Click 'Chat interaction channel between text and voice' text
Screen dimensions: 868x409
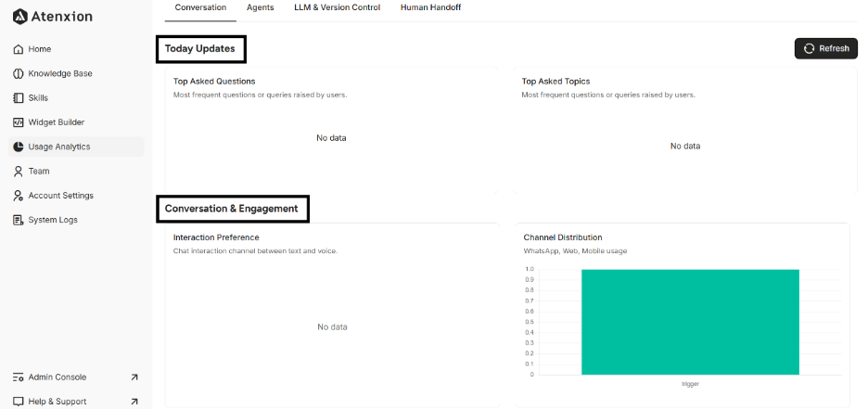click(x=255, y=251)
